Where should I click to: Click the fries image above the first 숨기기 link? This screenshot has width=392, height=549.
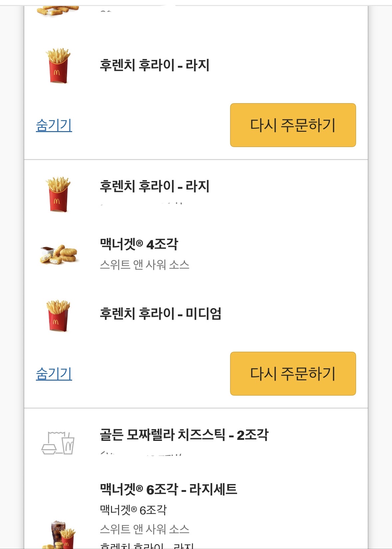click(x=58, y=66)
